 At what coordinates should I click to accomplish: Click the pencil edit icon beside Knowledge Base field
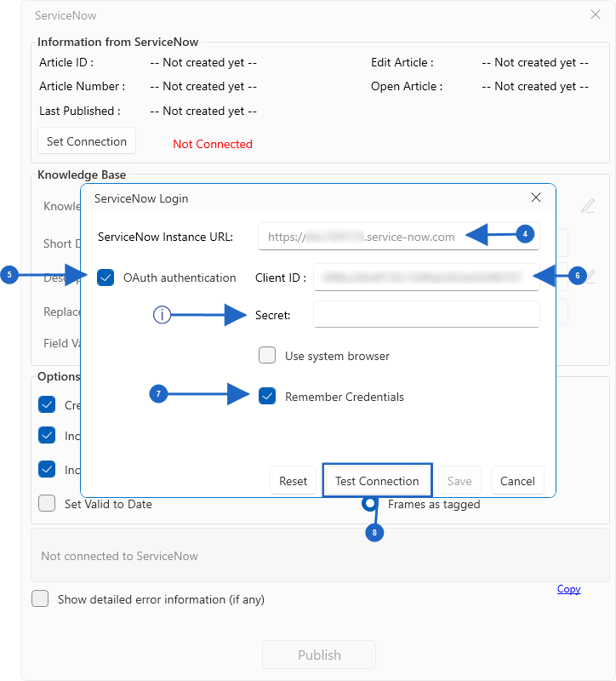pos(588,206)
